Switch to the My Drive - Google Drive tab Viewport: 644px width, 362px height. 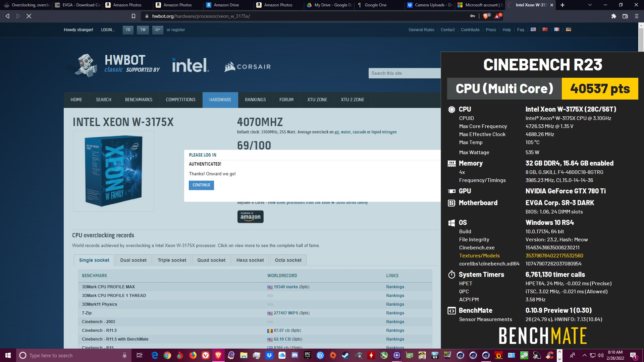coord(329,5)
